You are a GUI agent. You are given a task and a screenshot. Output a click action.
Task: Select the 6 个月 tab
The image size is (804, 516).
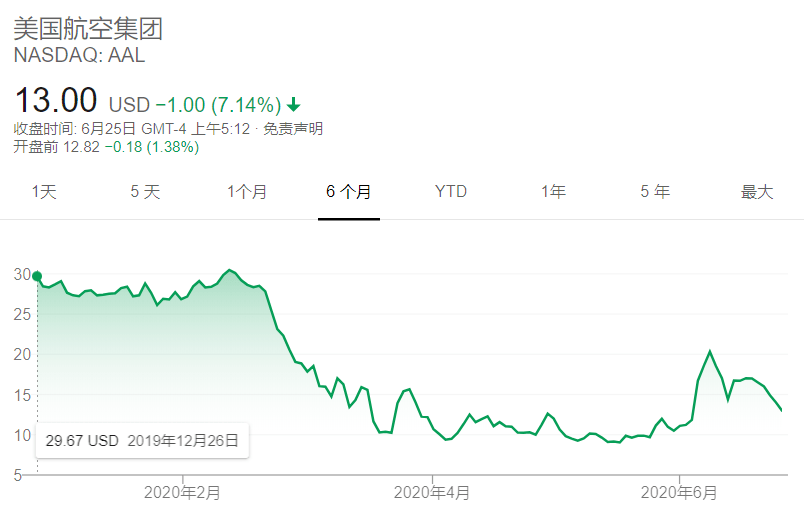pos(349,192)
